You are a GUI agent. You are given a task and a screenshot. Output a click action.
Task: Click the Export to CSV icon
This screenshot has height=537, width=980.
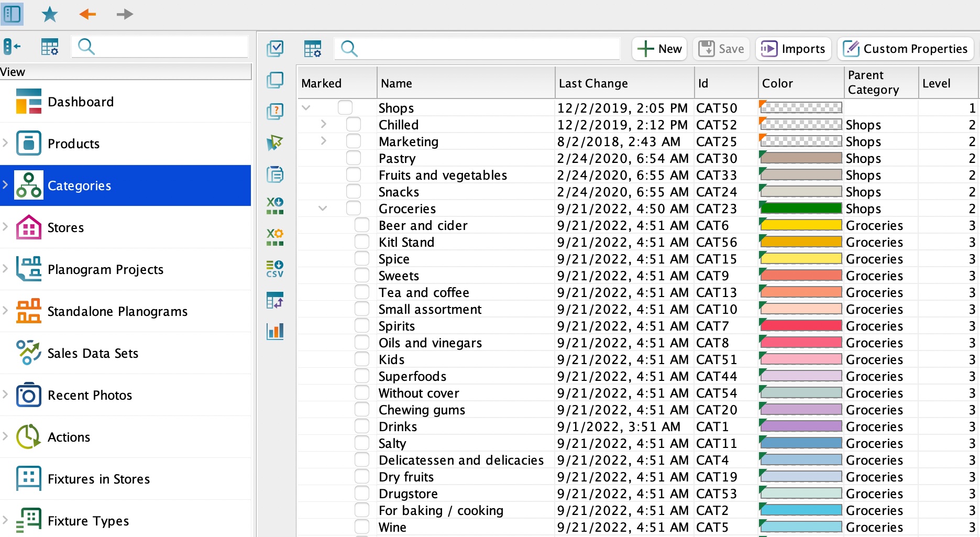coord(275,268)
